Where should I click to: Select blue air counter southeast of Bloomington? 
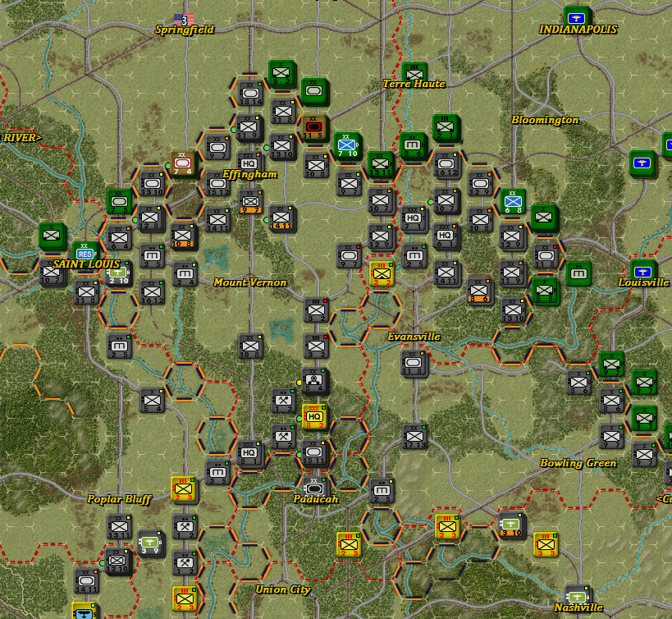(x=642, y=163)
